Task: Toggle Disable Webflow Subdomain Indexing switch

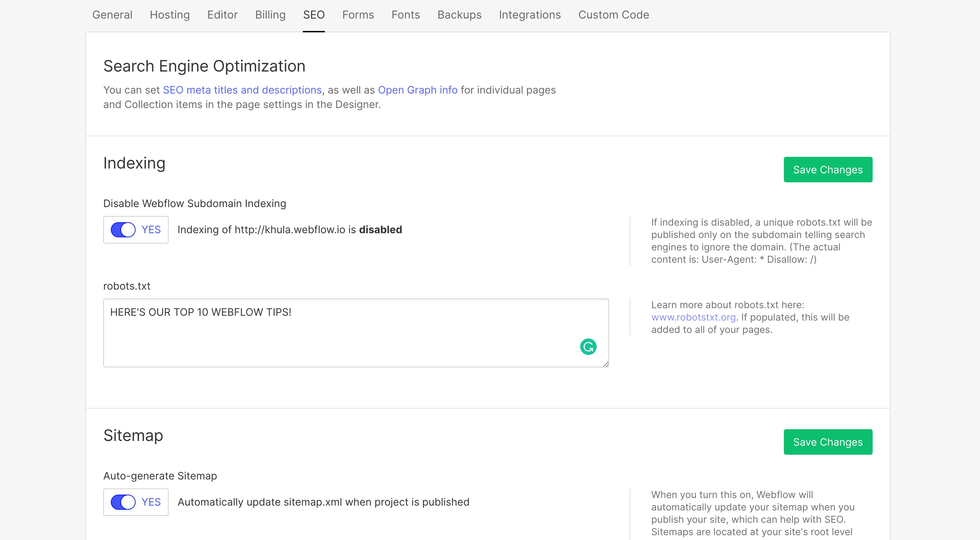Action: tap(123, 230)
